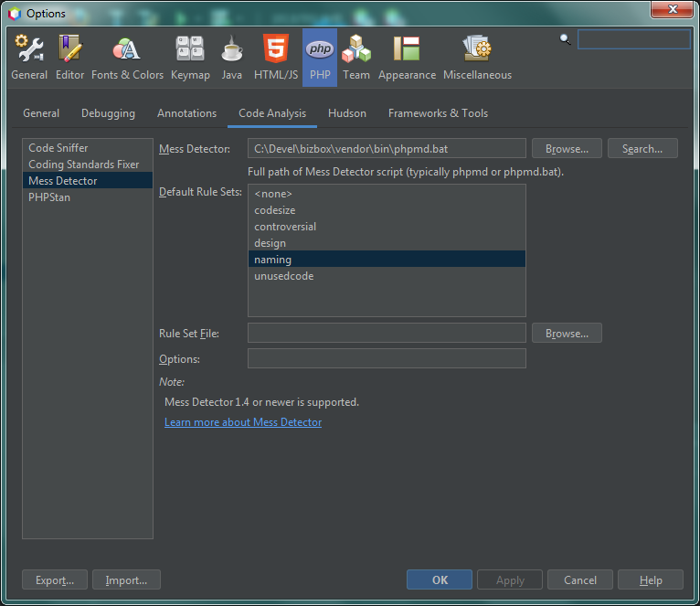Screen dimensions: 700x606
Task: Select codesize rule set
Action: tap(387, 210)
